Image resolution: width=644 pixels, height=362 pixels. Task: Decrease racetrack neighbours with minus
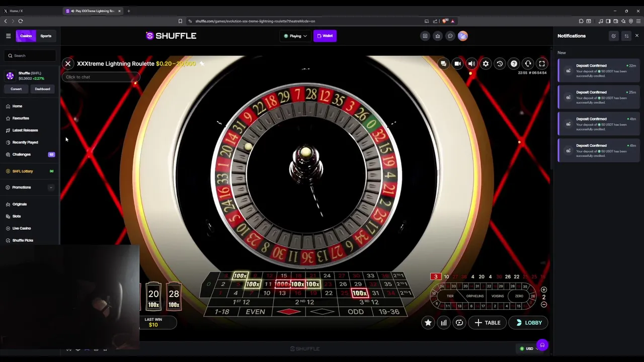tap(544, 305)
